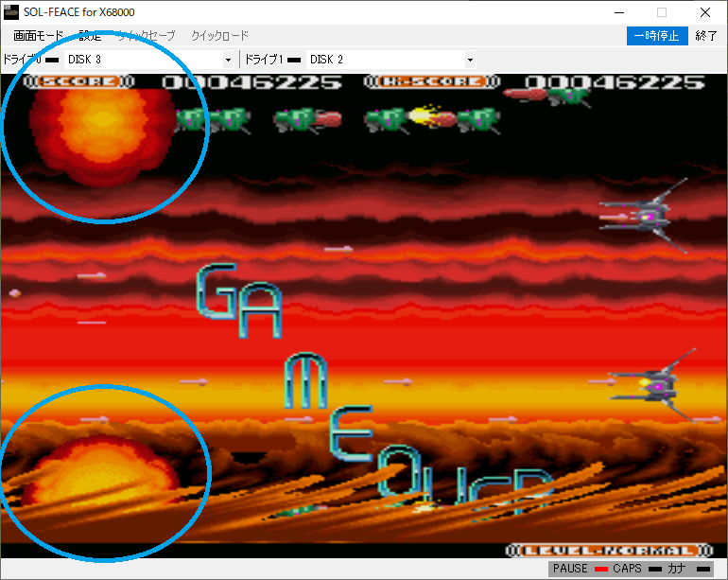Click the 一時停止 pause button
Screen dimensions: 728x580
click(657, 36)
